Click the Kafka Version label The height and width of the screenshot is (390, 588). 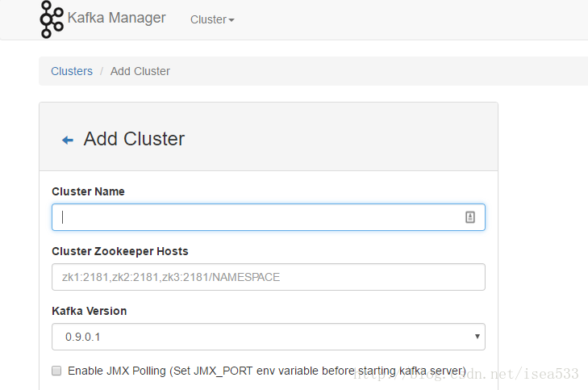click(x=90, y=311)
